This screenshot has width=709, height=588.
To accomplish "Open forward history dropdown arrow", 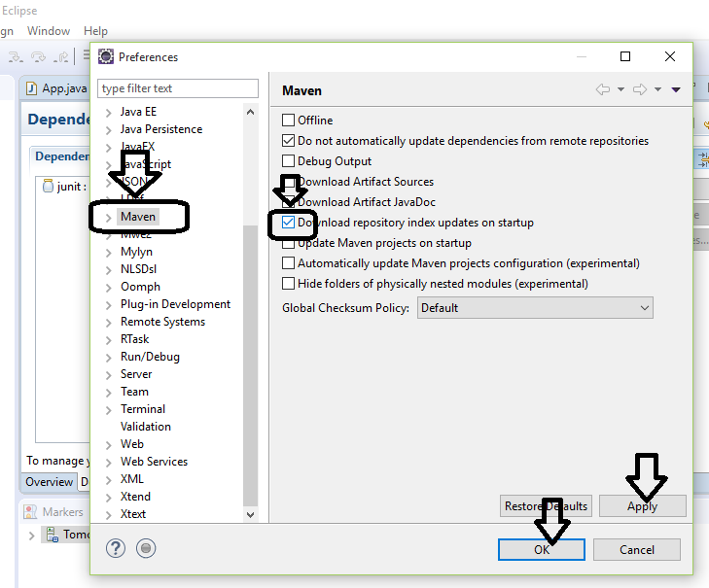I will 657,89.
